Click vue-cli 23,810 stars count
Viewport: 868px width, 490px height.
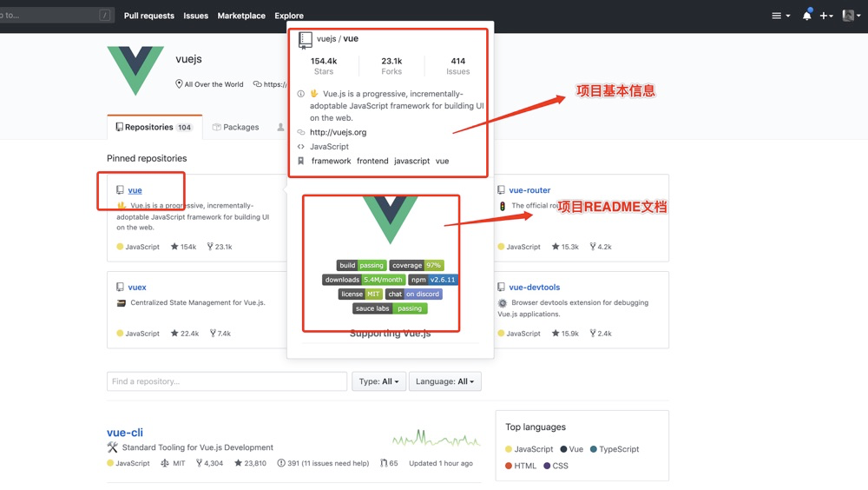point(250,463)
